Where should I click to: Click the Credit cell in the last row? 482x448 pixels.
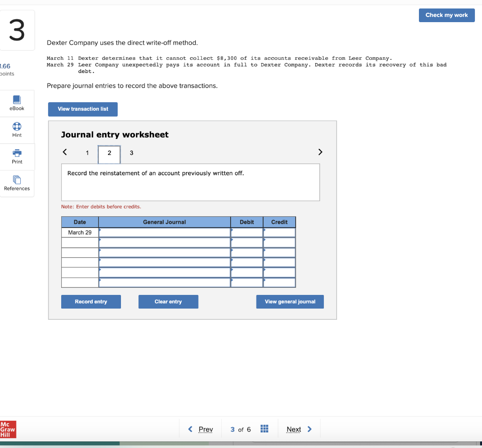pyautogui.click(x=280, y=283)
